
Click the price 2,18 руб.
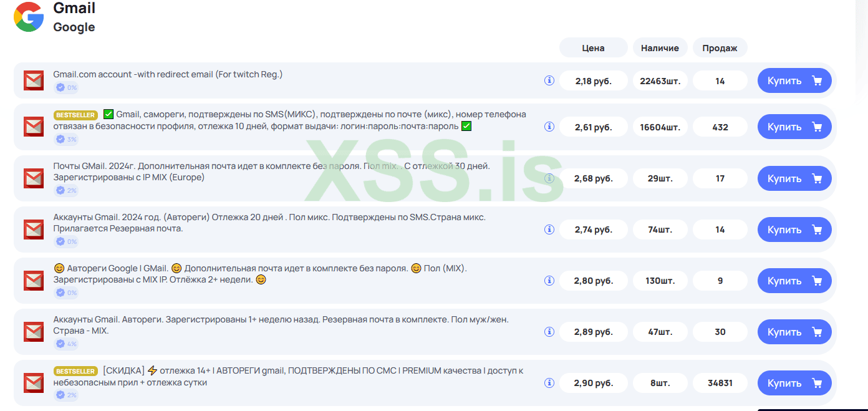tap(593, 81)
